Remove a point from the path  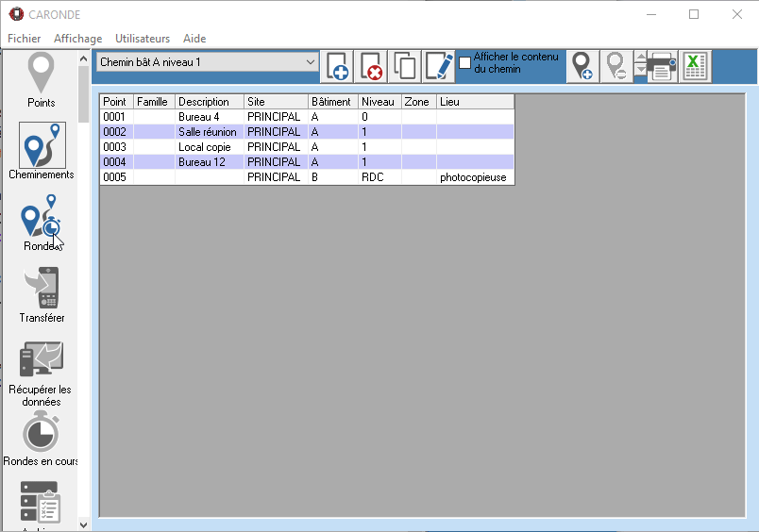616,66
